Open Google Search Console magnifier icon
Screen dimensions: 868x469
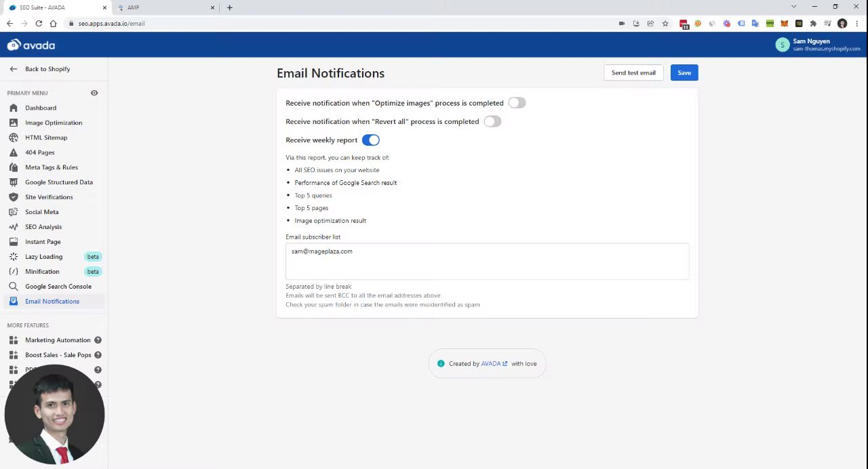[x=14, y=287]
